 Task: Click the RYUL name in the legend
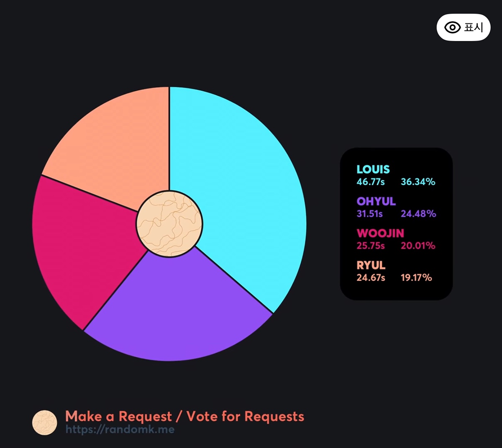pos(371,265)
